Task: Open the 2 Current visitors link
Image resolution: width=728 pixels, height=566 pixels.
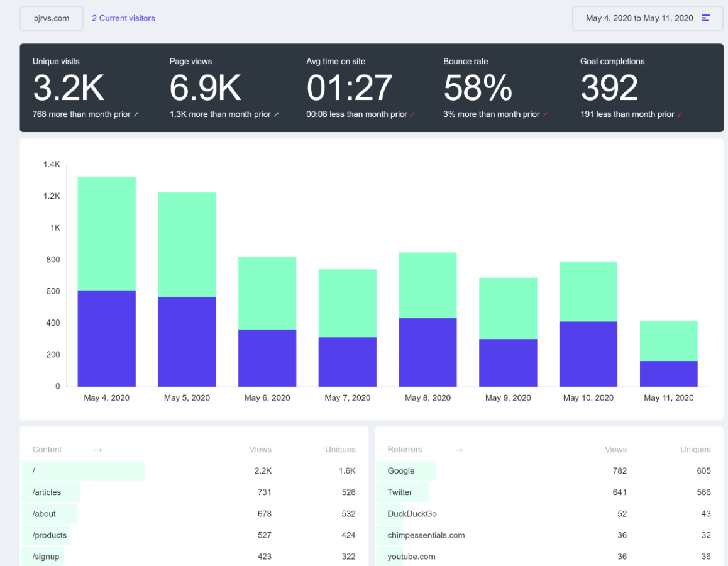Action: click(123, 18)
